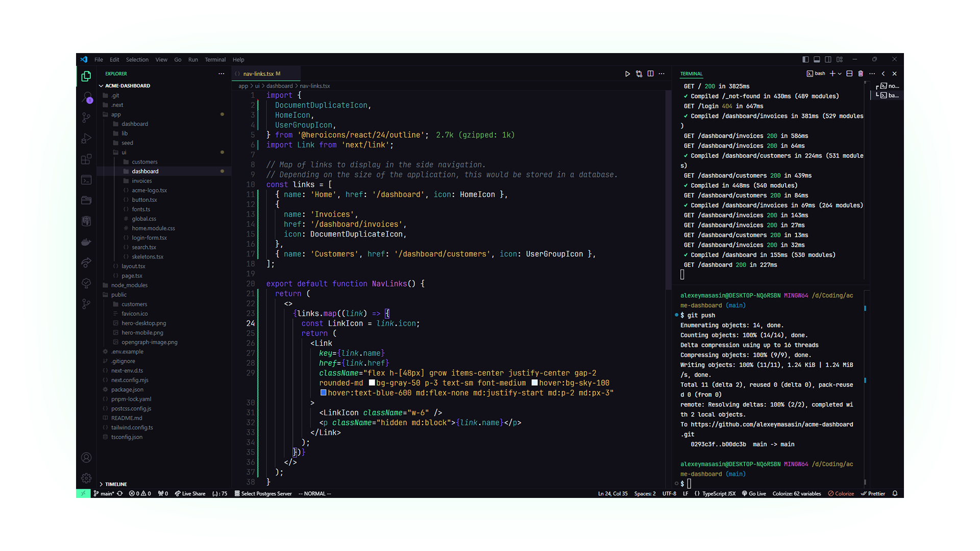Click Select Postgres Server status item
Image resolution: width=980 pixels, height=551 pixels.
pos(263,494)
